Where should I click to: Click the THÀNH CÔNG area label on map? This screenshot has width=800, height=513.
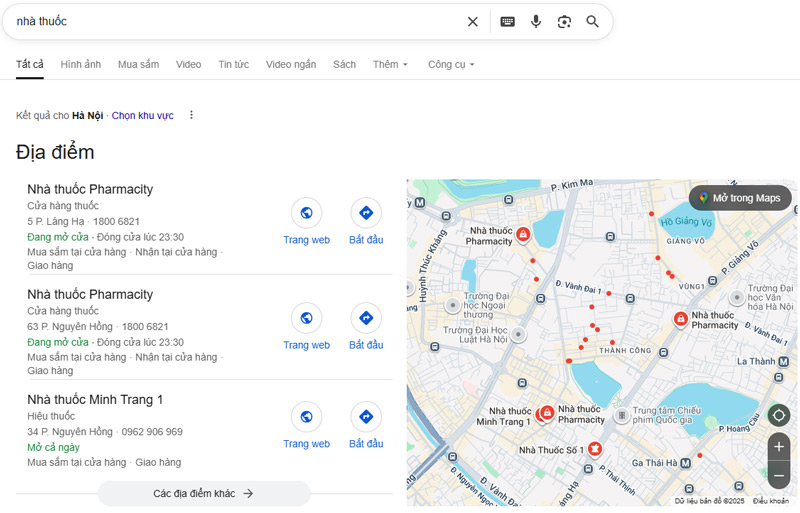[625, 351]
